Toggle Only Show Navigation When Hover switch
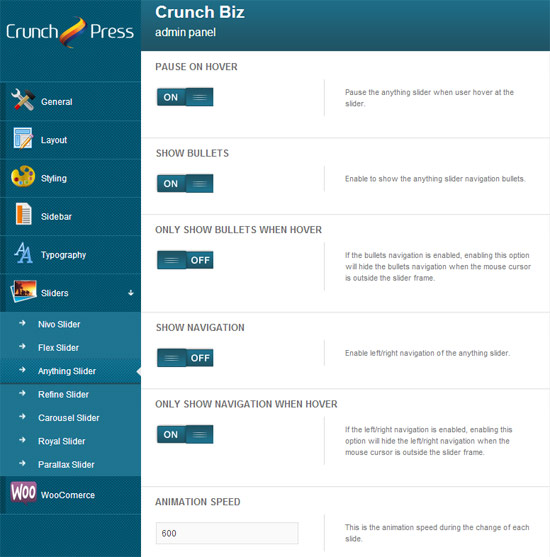 pos(185,434)
